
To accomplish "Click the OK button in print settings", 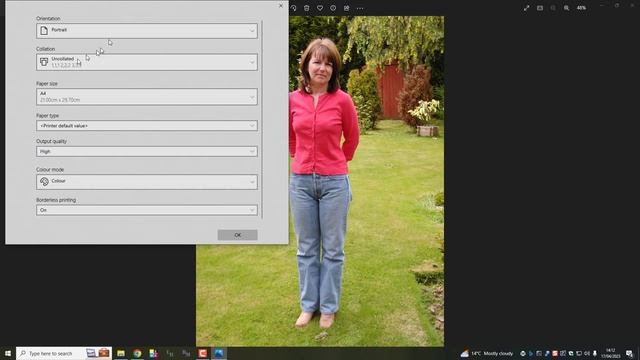I will tap(238, 235).
